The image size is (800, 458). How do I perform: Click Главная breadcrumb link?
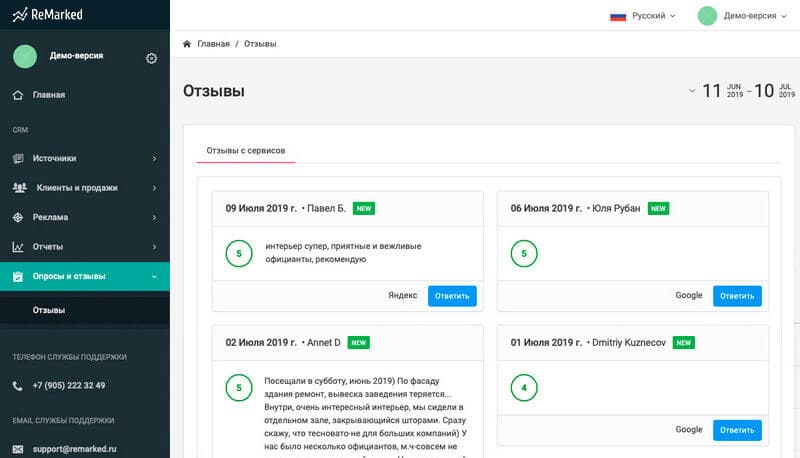[x=213, y=44]
